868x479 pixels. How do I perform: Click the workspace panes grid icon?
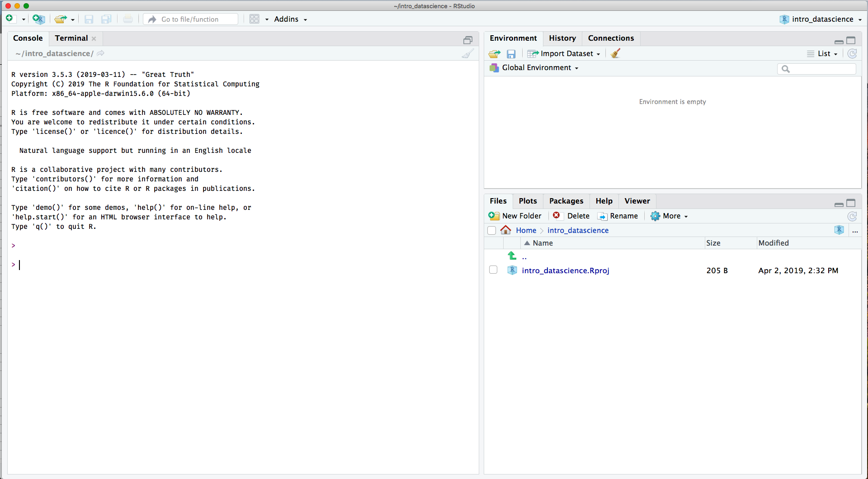coord(255,19)
